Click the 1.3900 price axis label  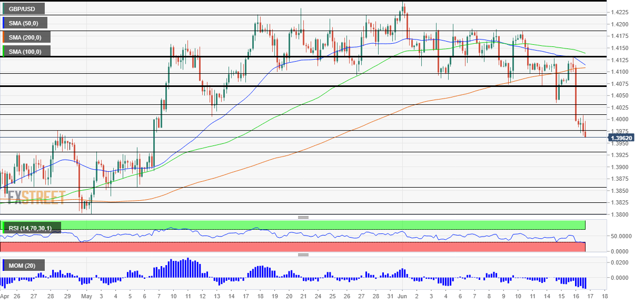tap(619, 167)
